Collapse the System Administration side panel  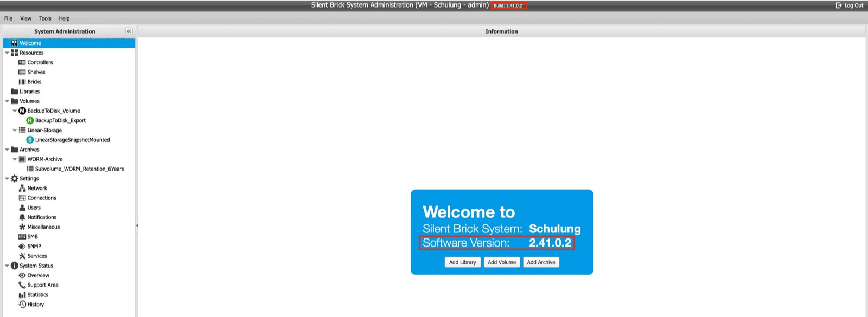[x=129, y=31]
